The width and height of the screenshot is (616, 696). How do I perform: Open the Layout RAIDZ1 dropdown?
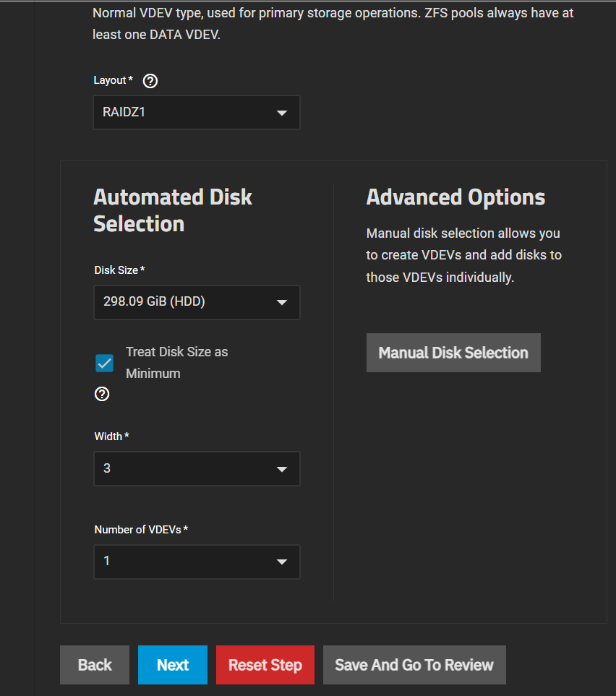[197, 112]
